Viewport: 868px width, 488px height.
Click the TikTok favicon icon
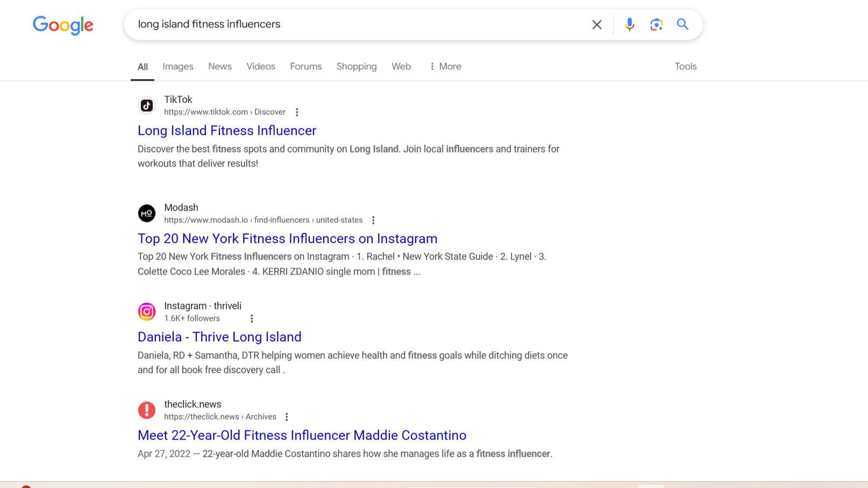[147, 106]
